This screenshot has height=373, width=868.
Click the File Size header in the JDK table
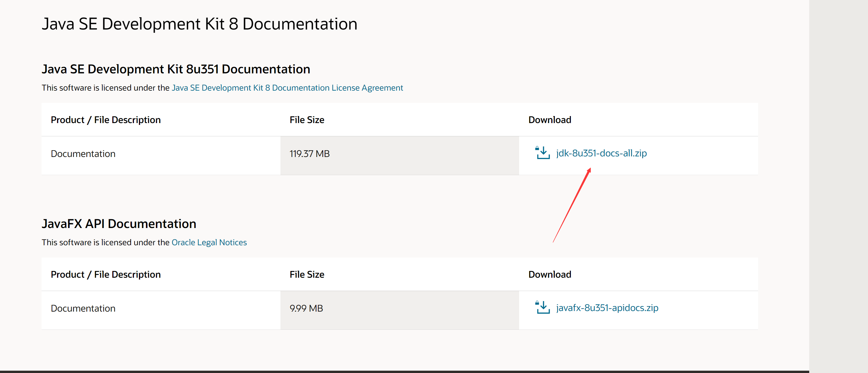(306, 120)
